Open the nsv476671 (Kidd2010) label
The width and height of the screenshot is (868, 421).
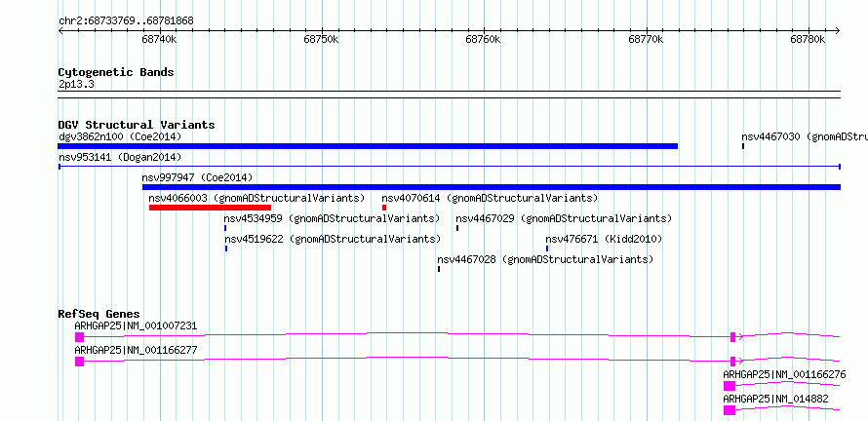tap(604, 239)
